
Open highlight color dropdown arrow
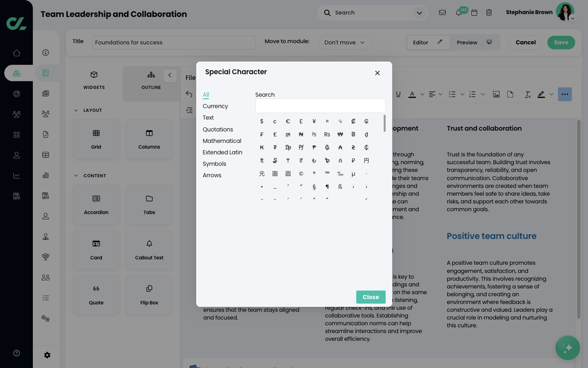551,94
